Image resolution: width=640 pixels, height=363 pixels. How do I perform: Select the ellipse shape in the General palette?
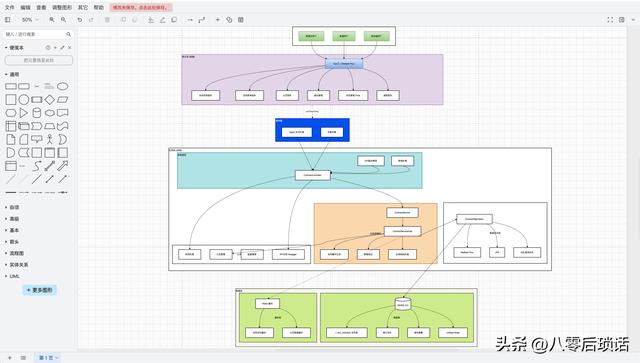point(62,86)
